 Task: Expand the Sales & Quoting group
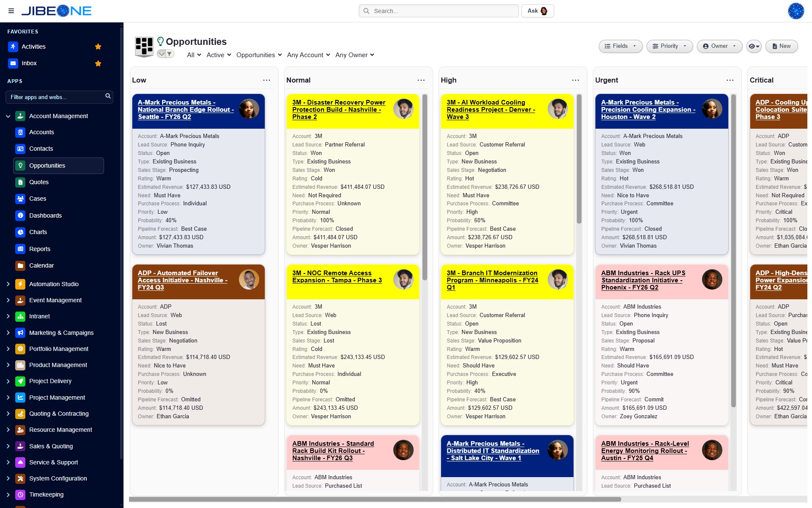(x=8, y=446)
